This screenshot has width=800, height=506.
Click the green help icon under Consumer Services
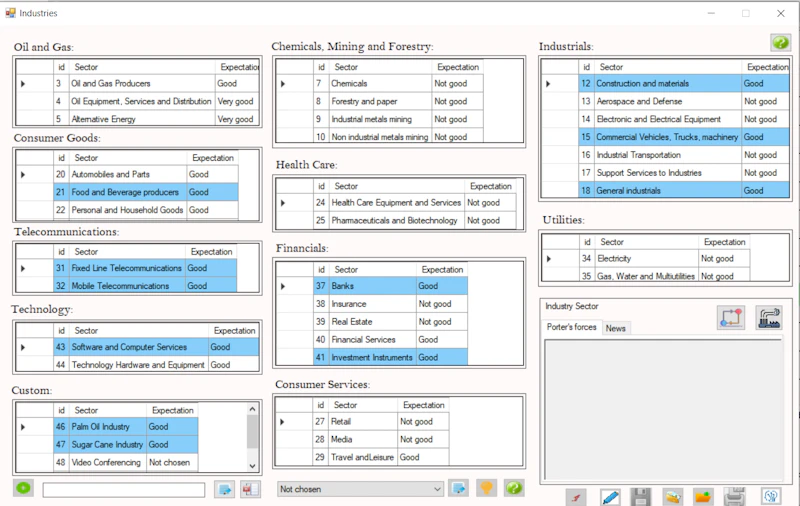tap(514, 488)
